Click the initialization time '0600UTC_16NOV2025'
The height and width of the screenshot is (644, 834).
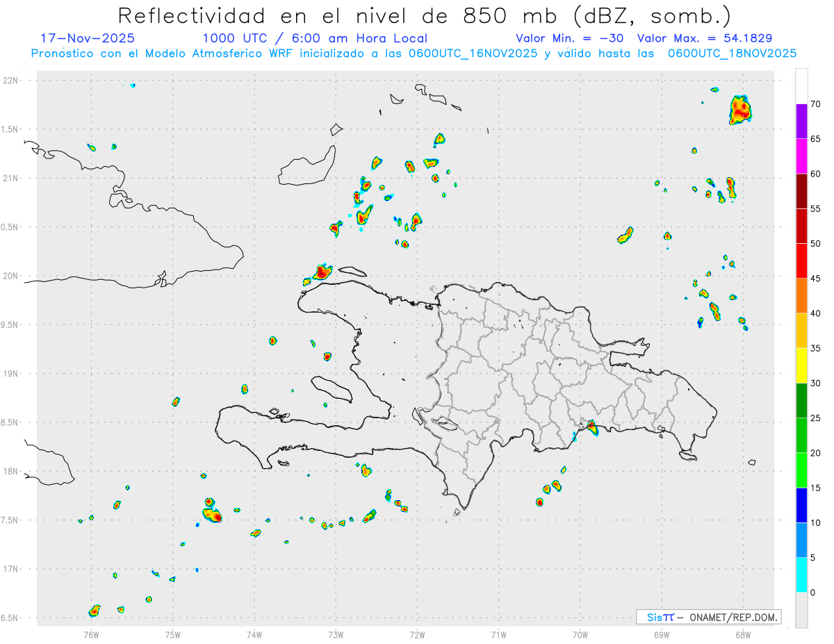tap(473, 53)
